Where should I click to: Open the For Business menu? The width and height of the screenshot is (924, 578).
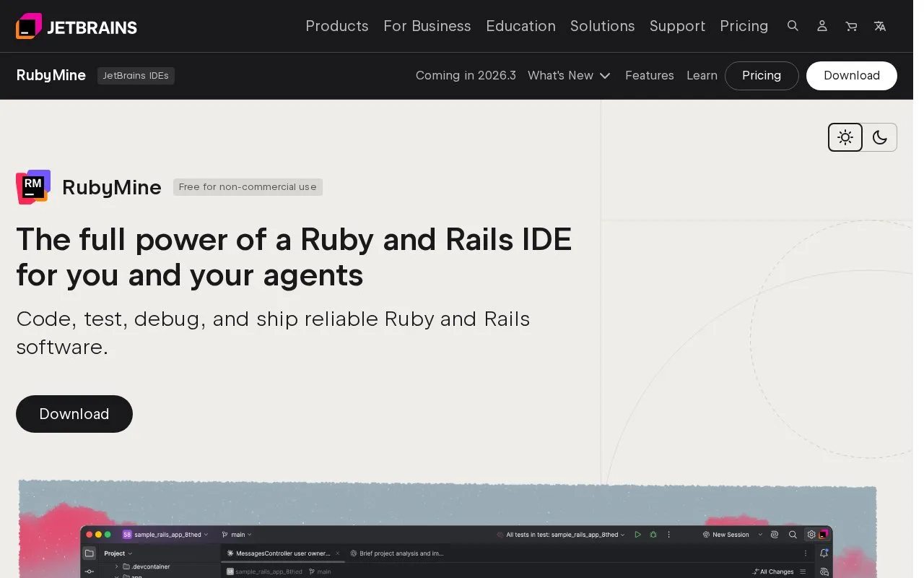427,26
